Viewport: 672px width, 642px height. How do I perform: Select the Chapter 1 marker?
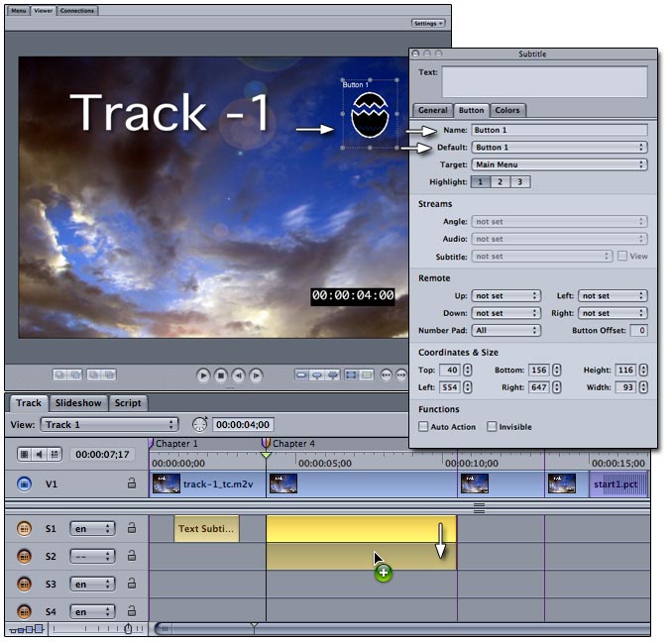pos(151,443)
